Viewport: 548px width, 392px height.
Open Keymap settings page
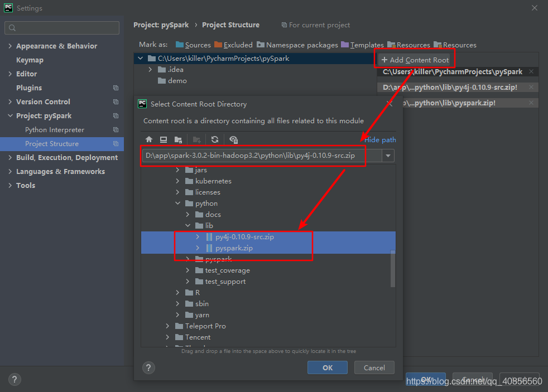click(30, 60)
